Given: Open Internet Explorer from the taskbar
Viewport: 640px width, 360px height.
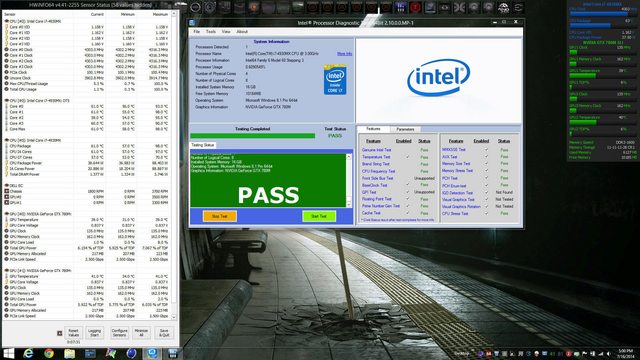Looking at the screenshot, I should click(28, 353).
